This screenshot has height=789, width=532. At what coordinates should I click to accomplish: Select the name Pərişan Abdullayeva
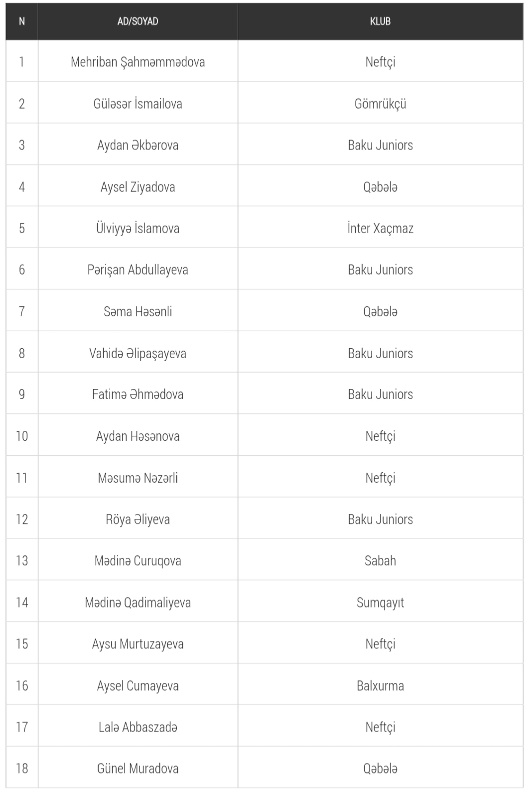(x=138, y=270)
